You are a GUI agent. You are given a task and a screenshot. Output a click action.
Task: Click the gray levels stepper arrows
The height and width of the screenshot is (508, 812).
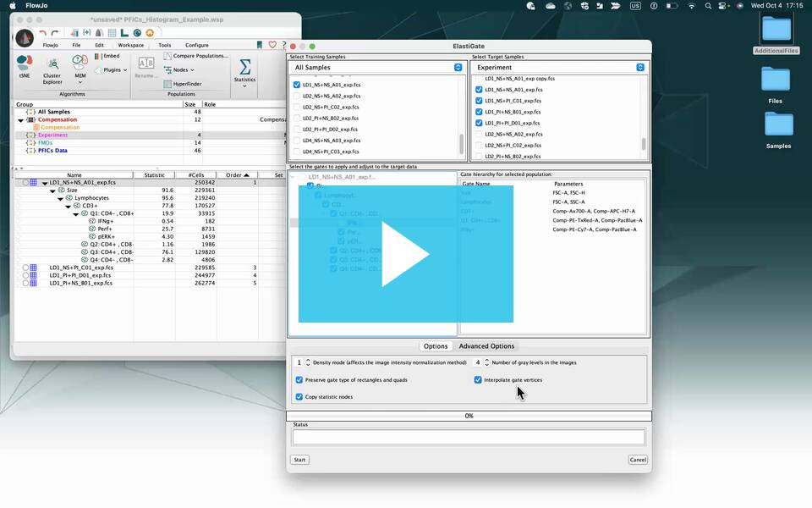[487, 362]
